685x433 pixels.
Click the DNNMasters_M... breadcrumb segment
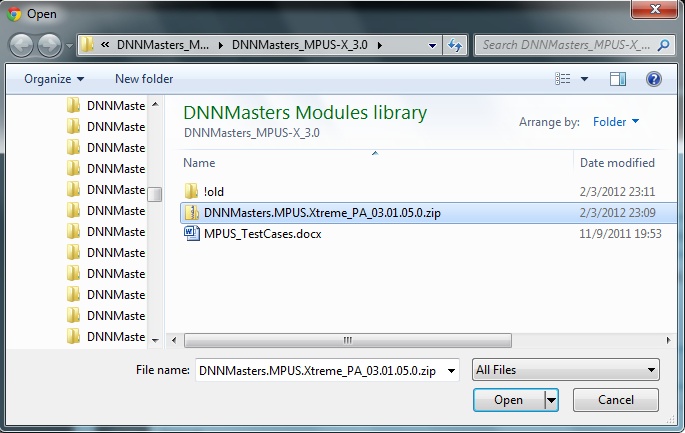[163, 45]
